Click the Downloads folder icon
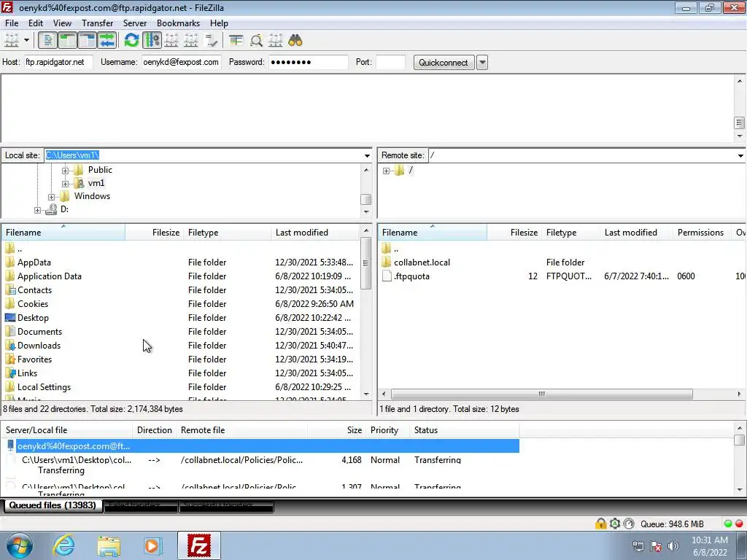Image resolution: width=747 pixels, height=560 pixels. pyautogui.click(x=10, y=345)
